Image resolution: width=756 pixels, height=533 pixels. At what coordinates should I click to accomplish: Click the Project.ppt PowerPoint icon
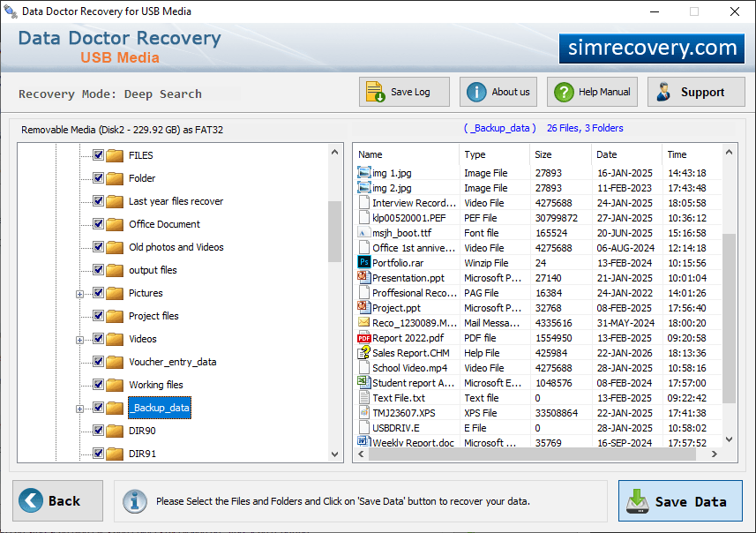click(364, 307)
